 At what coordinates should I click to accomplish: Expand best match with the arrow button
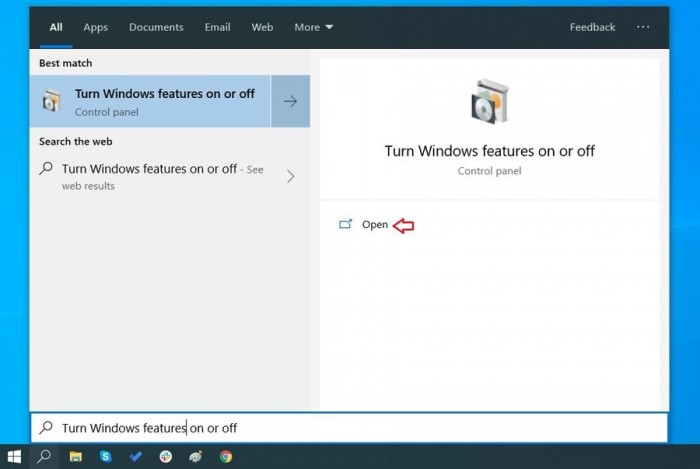coord(291,101)
